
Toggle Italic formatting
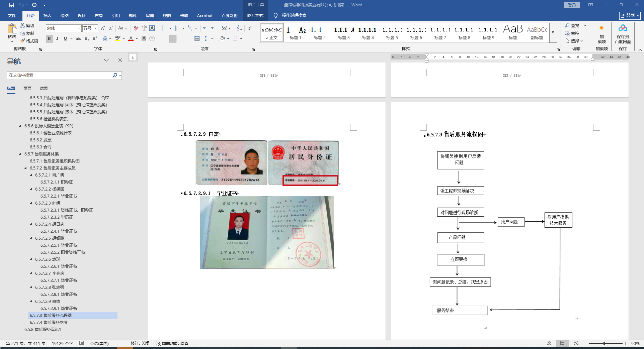click(x=57, y=38)
